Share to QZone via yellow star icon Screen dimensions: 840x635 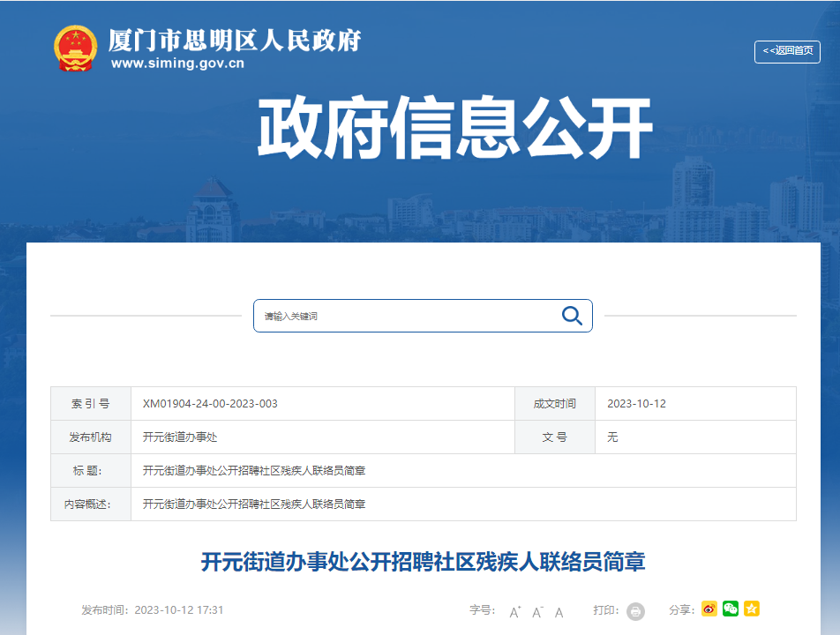point(752,609)
